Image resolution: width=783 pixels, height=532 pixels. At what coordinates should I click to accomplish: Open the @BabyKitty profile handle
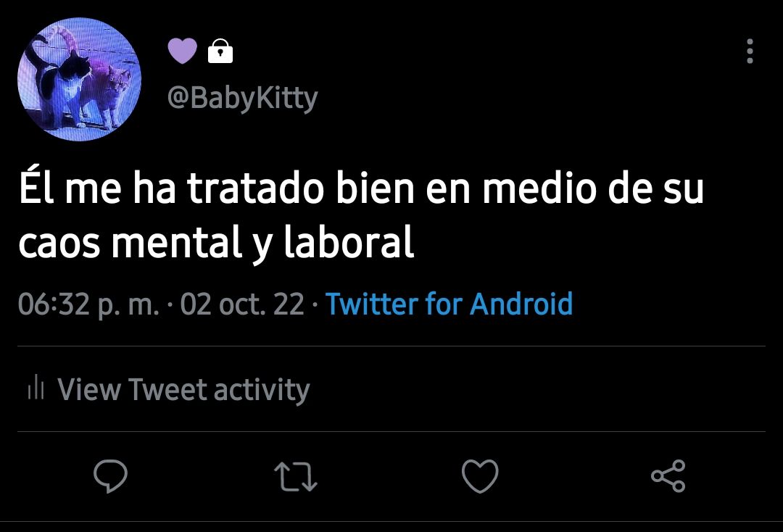point(243,98)
